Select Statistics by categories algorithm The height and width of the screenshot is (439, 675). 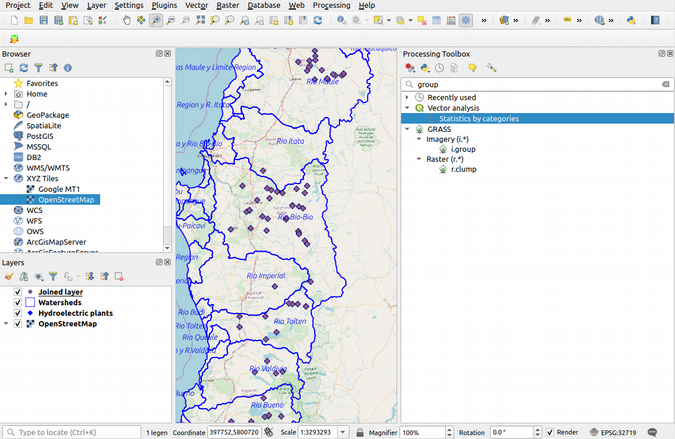[480, 118]
